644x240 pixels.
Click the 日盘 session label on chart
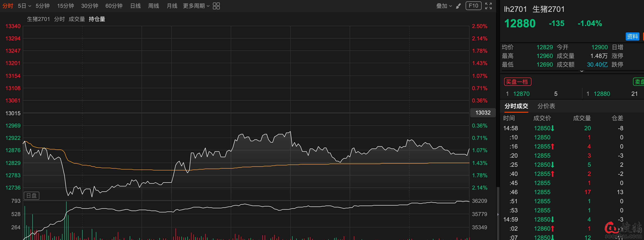(x=32, y=196)
